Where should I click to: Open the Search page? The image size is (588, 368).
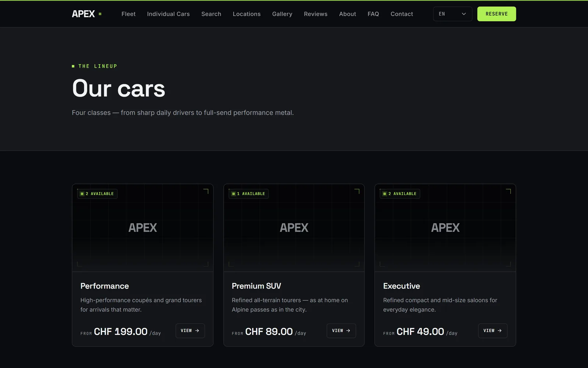pos(211,14)
